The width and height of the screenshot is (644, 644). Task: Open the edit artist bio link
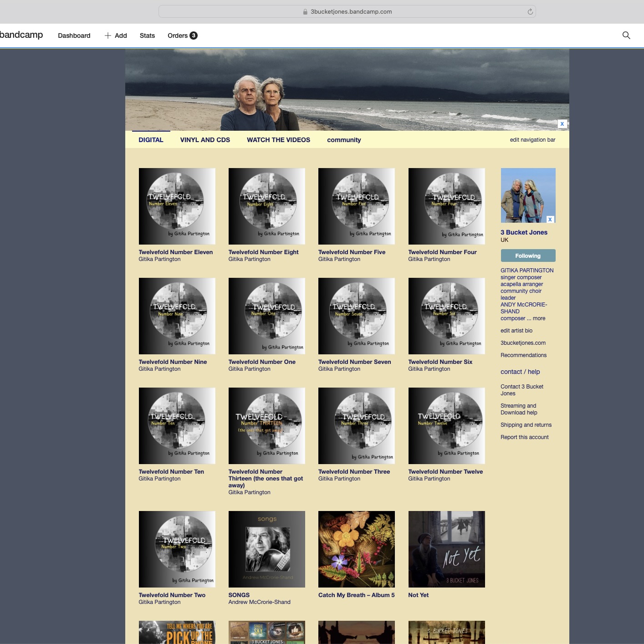[516, 331]
